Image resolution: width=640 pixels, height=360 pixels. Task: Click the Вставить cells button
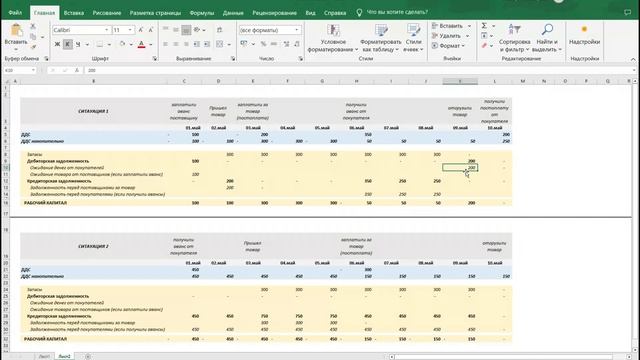click(x=451, y=26)
